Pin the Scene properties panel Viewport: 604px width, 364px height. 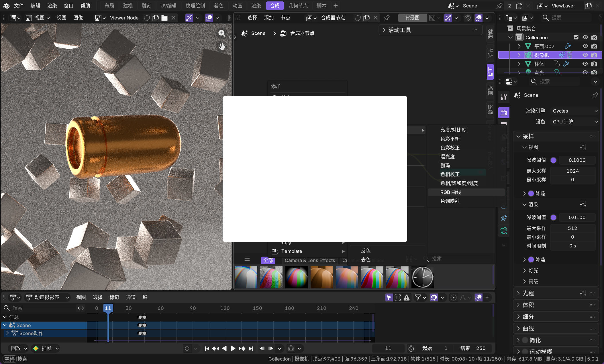pos(595,95)
